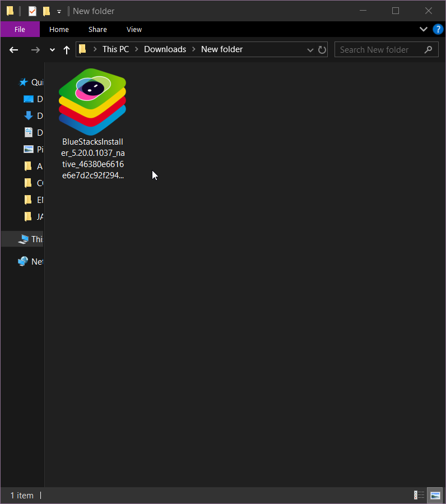Click the Search New folder box
The width and height of the screenshot is (446, 504).
pos(387,49)
